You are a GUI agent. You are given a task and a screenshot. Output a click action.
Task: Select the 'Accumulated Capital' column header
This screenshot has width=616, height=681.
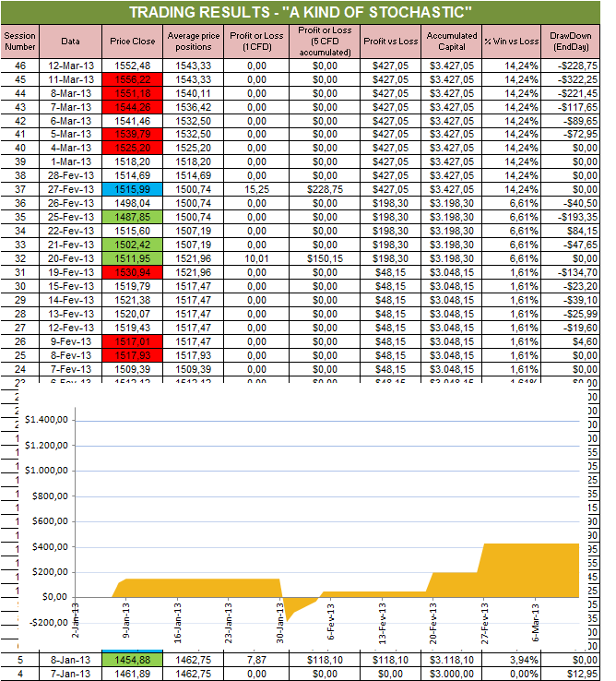(x=452, y=42)
